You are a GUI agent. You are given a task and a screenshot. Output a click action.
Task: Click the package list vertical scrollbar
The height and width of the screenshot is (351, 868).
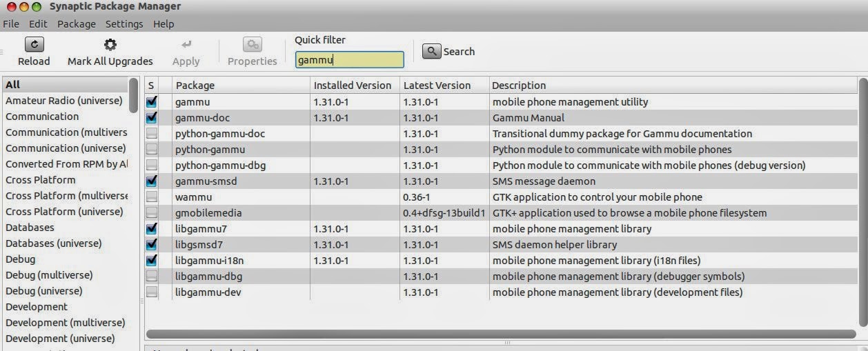click(862, 203)
